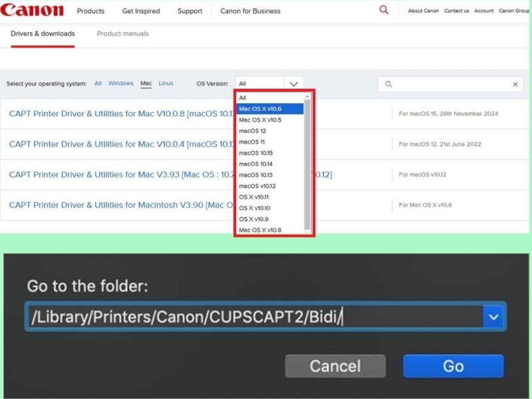The image size is (532, 399).
Task: Choose macOS v10.12 option
Action: click(270, 186)
